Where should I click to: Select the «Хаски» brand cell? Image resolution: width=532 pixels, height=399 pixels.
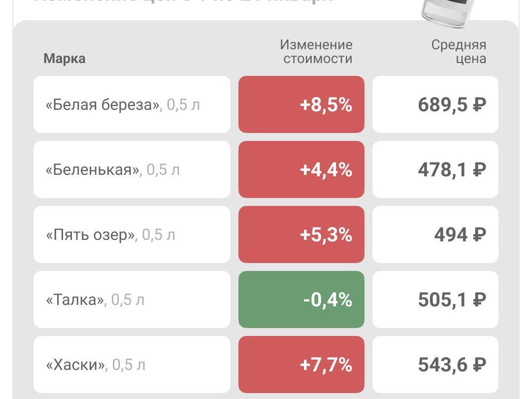pyautogui.click(x=132, y=365)
